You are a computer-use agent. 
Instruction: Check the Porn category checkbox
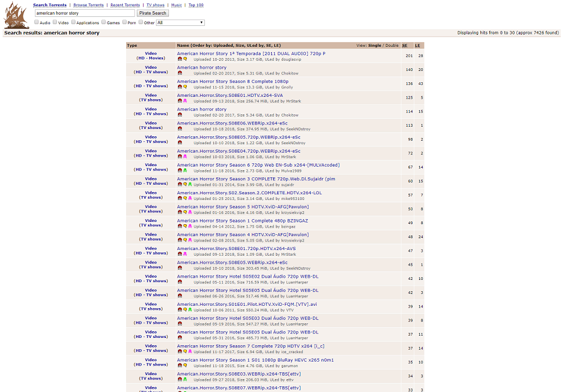pyautogui.click(x=124, y=23)
